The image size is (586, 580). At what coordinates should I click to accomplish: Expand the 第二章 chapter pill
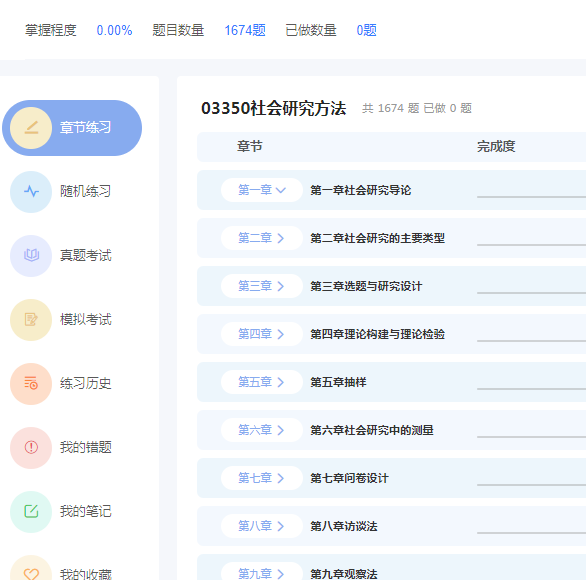pyautogui.click(x=262, y=238)
